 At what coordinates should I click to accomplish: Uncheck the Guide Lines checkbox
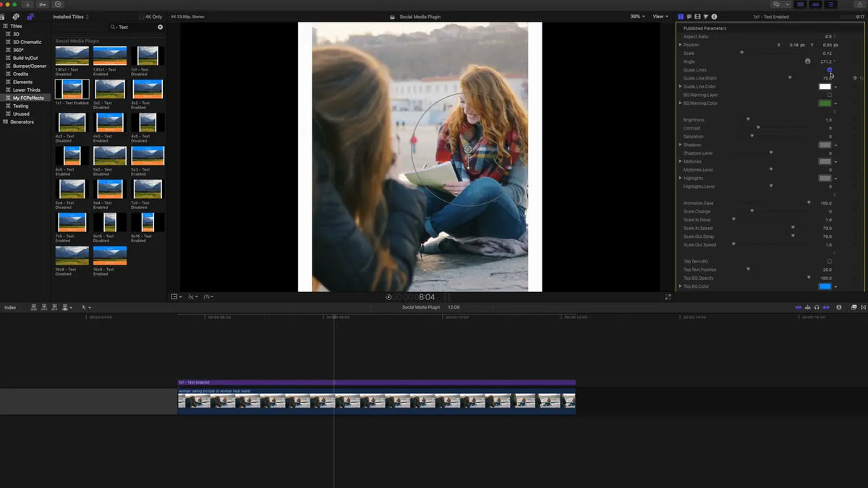(830, 70)
